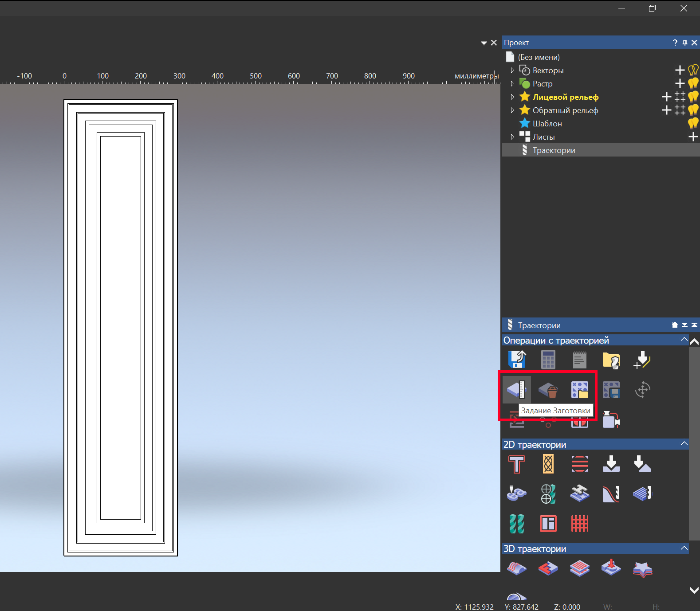
Task: Click the save toolpaths floppy disk icon
Action: click(517, 360)
